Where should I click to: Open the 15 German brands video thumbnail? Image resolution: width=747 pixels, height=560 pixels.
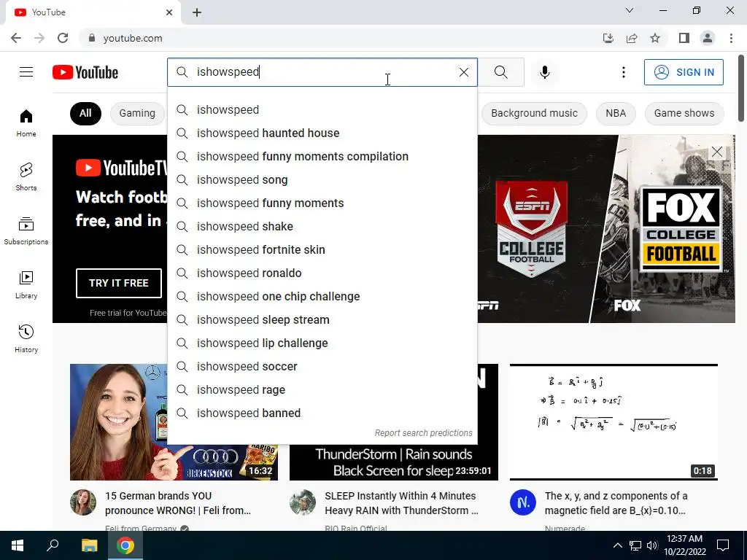(x=174, y=422)
